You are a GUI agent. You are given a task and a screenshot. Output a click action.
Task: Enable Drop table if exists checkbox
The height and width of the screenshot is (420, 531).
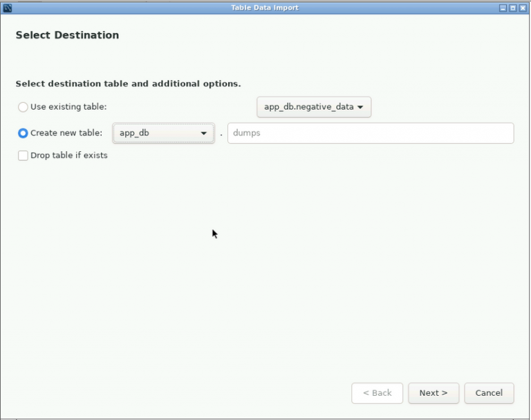click(x=23, y=155)
